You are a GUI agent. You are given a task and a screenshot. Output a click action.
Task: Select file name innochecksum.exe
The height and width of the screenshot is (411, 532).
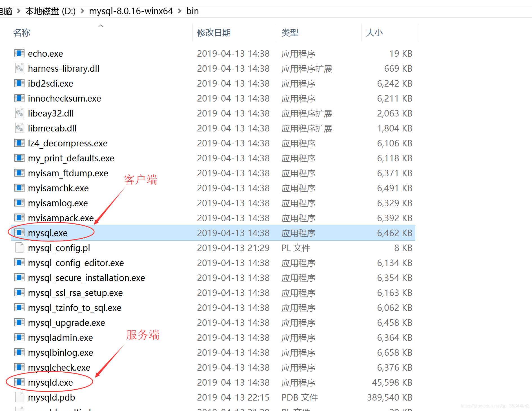(x=65, y=98)
